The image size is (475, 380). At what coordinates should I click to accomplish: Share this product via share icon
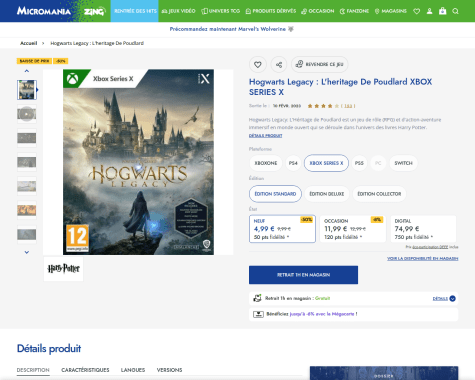pyautogui.click(x=279, y=64)
